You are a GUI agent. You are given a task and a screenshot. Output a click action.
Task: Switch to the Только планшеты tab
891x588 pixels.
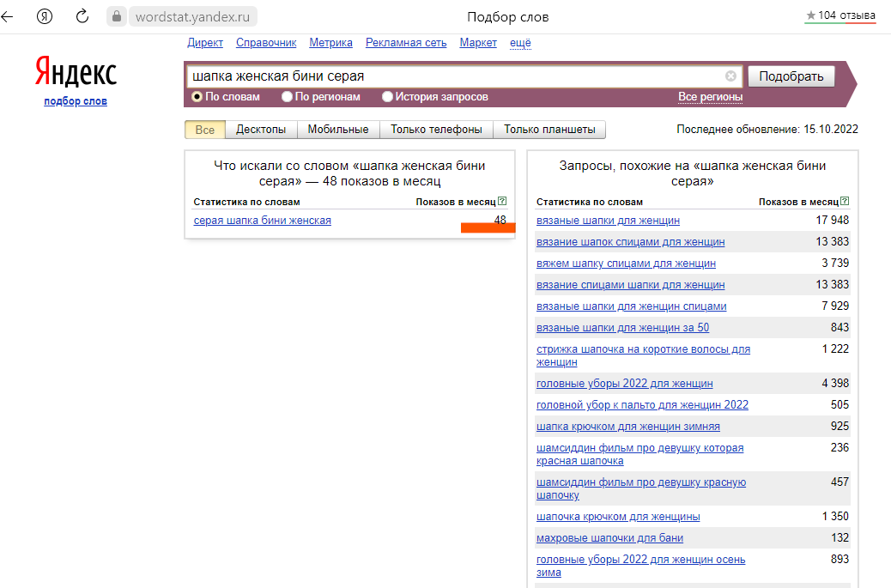tap(549, 130)
